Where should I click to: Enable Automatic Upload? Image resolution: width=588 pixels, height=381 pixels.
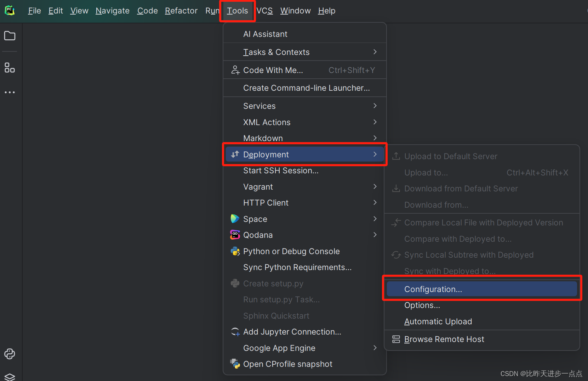(438, 321)
